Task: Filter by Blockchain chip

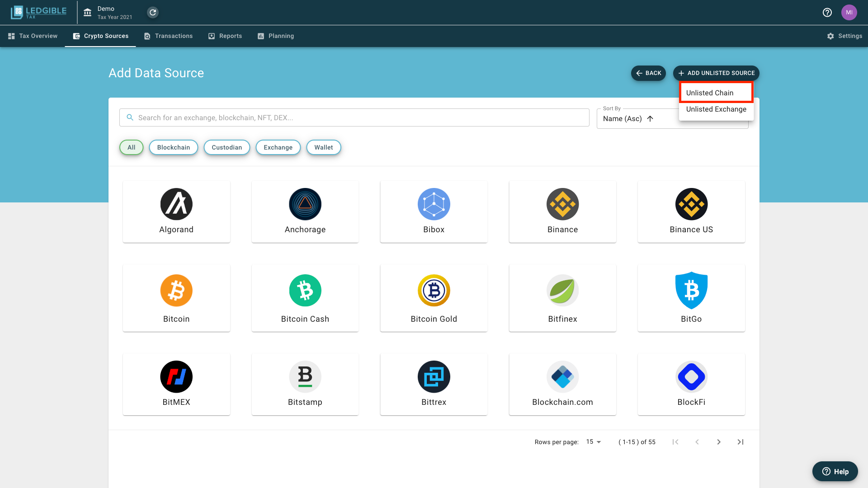Action: (174, 147)
